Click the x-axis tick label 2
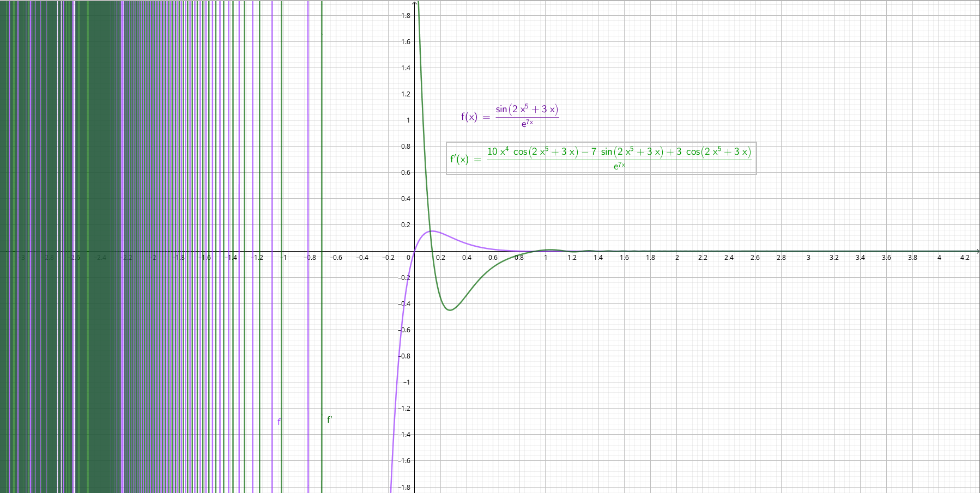This screenshot has width=980, height=493. (x=677, y=258)
